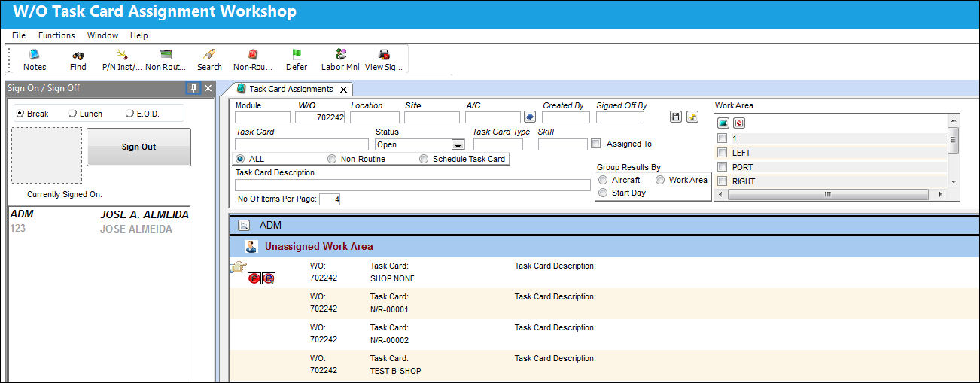
Task: Click the Task Card Description field
Action: (412, 185)
